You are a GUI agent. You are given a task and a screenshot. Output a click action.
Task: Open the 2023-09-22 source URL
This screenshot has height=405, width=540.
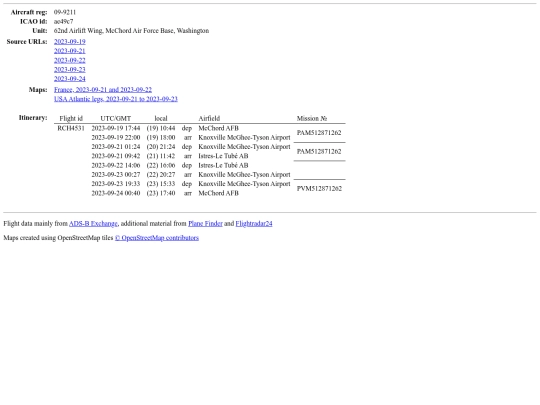tap(70, 60)
